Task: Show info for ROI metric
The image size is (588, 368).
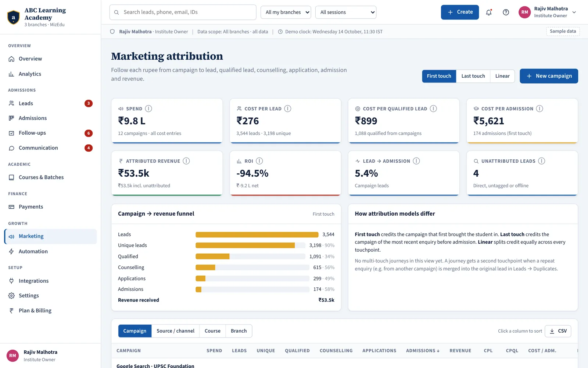Action: click(259, 161)
